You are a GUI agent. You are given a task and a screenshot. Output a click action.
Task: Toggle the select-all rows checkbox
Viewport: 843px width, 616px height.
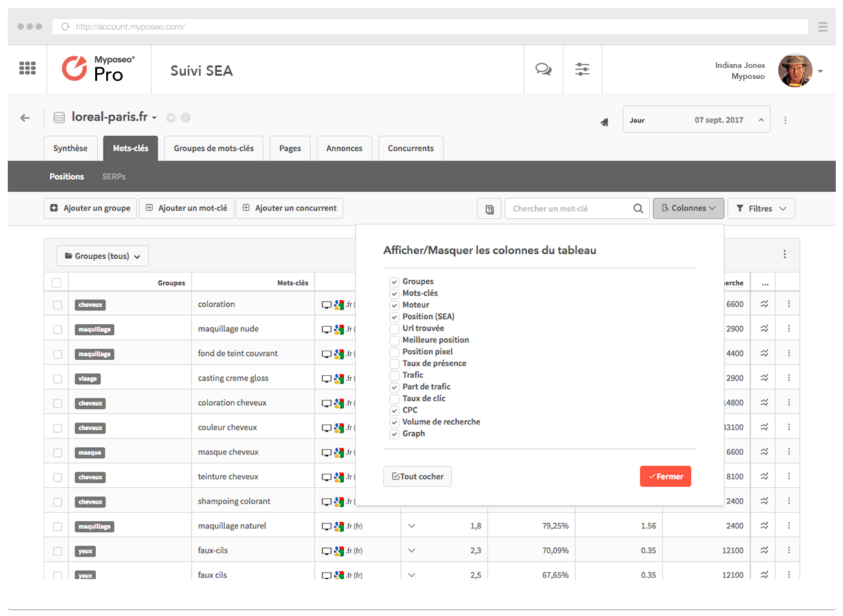[56, 283]
